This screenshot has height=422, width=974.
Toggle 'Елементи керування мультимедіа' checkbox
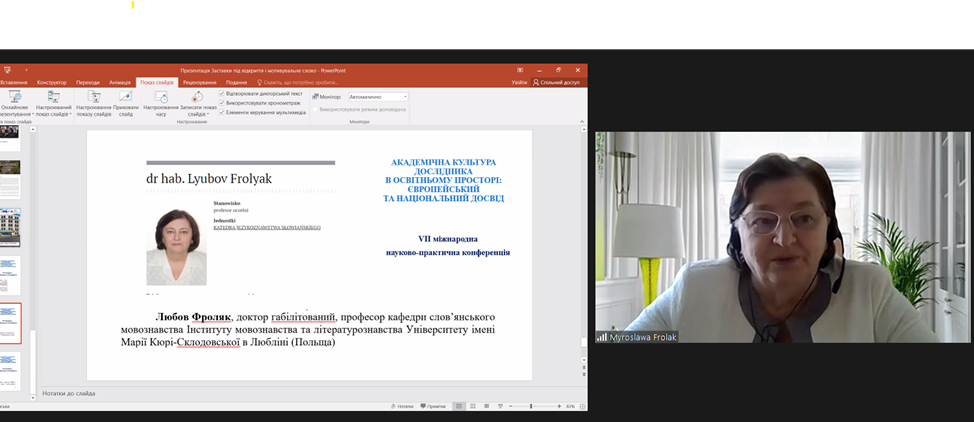(222, 112)
